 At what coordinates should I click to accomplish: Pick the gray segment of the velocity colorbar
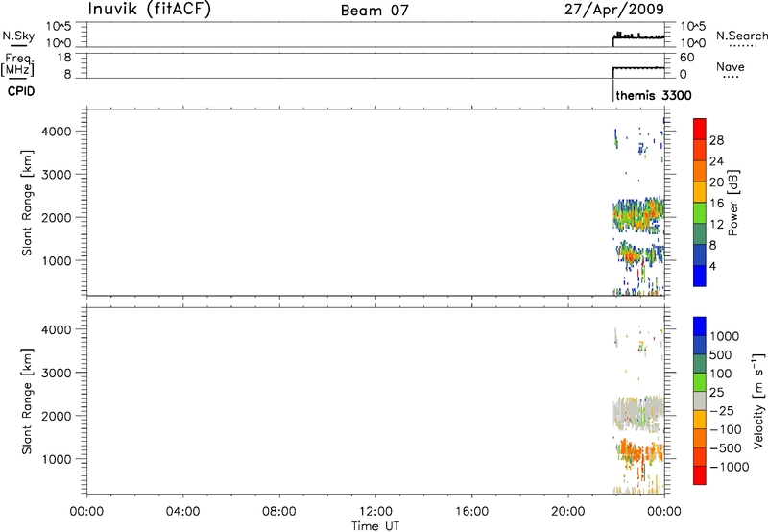point(700,400)
